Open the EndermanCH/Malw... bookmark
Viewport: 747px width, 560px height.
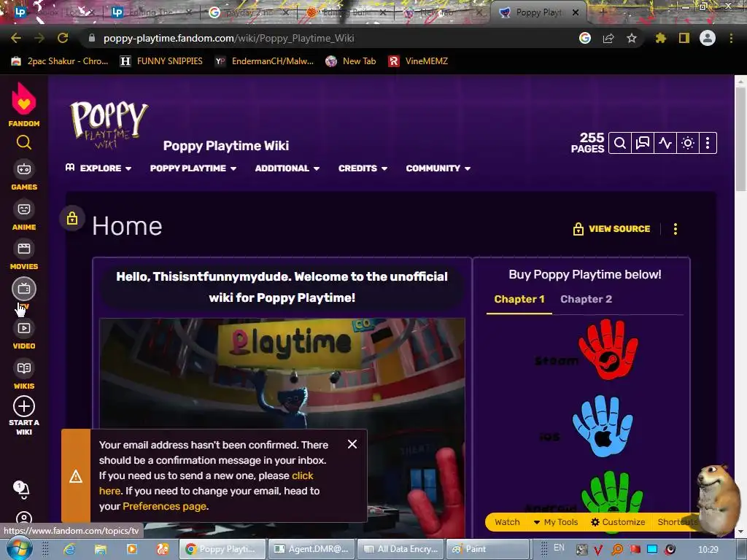point(264,61)
